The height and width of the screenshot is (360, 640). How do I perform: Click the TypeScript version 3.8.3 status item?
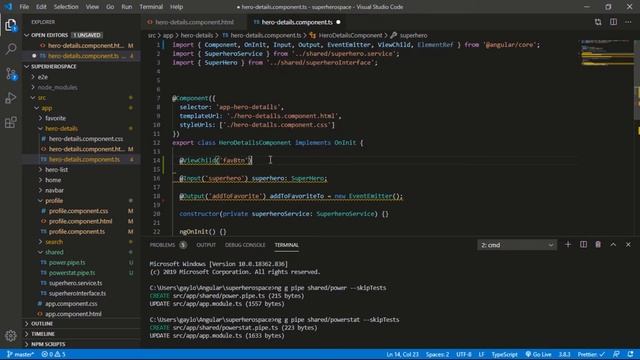564,354
